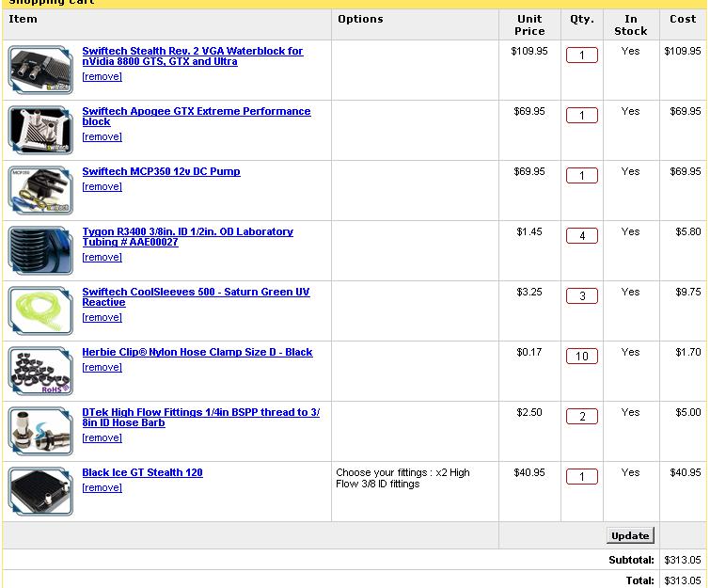Open DTek High Flow Fittings link

200,418
